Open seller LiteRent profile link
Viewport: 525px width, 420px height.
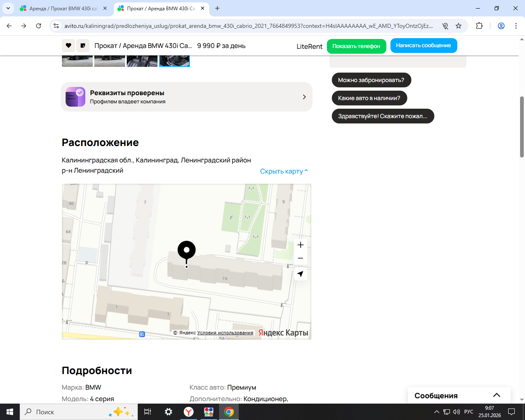pyautogui.click(x=310, y=46)
